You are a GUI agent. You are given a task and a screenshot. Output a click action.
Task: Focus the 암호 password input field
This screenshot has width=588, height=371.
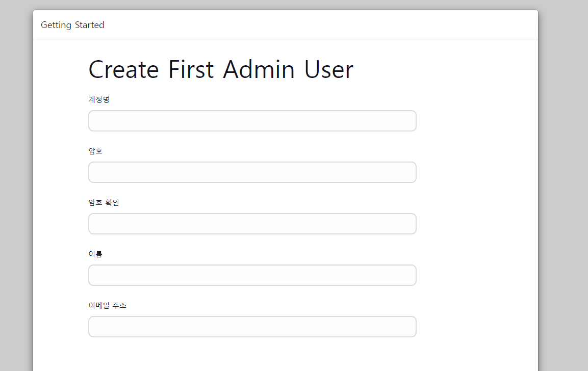tap(252, 172)
